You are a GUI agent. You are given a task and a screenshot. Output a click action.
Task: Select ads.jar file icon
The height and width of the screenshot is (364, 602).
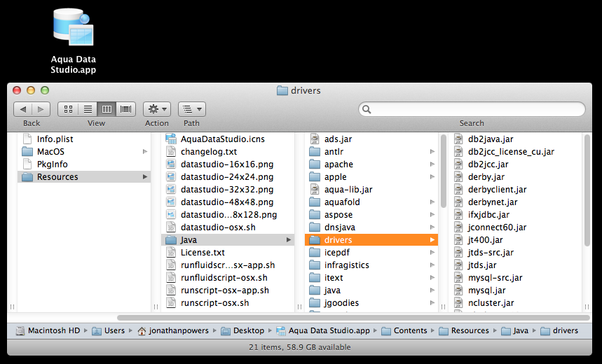click(315, 139)
